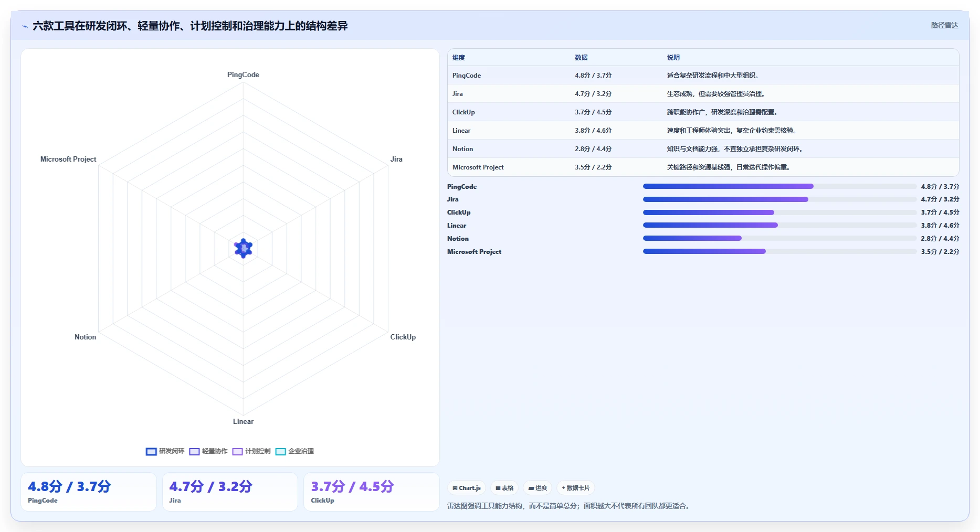Image resolution: width=980 pixels, height=532 pixels.
Task: Click the 4.7分 / 3.2分 table cell
Action: pyautogui.click(x=593, y=94)
